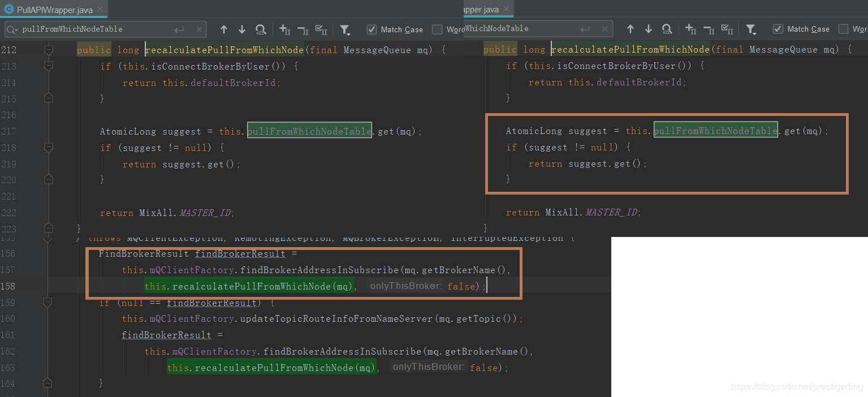Toggle Match Case checkbox in left find bar

372,29
